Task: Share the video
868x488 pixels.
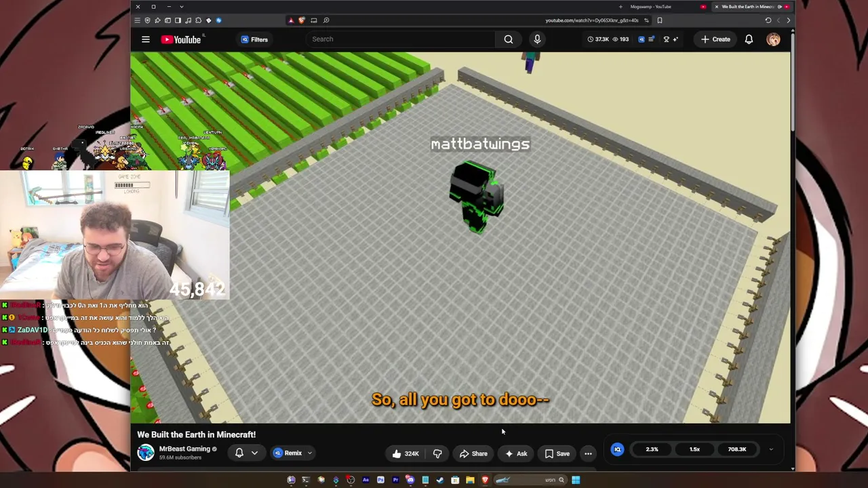Action: coord(473,453)
